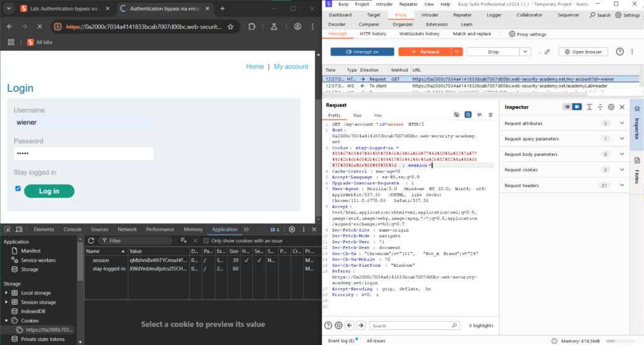Clear all cookies icon in DevTools
Image resolution: width=644 pixels, height=345 pixels.
184,240
